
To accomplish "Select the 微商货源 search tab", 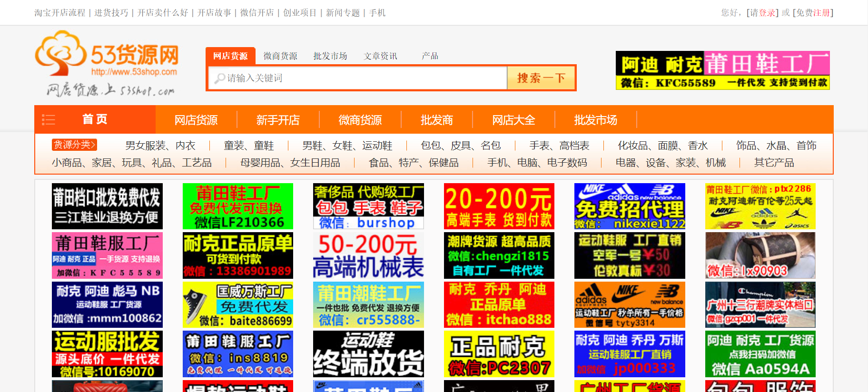I will click(280, 56).
